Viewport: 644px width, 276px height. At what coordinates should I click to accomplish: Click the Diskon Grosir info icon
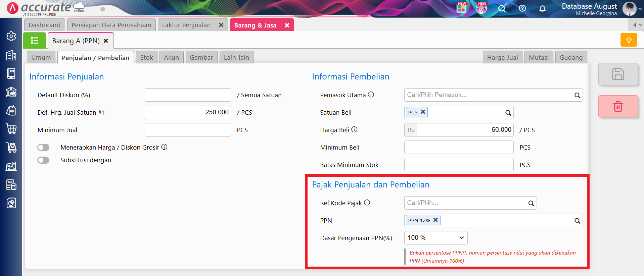pos(164,147)
